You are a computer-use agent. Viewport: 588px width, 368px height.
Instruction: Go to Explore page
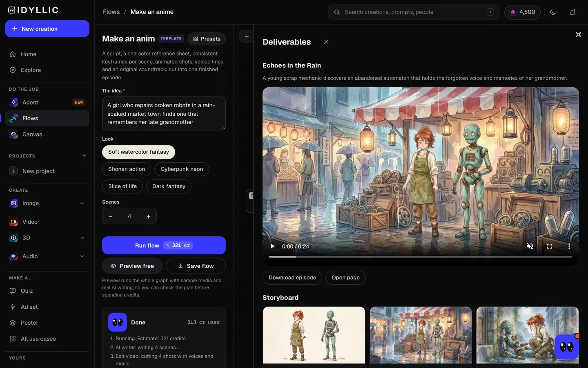click(47, 70)
